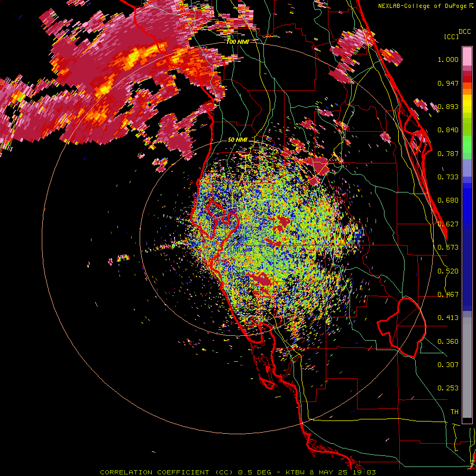The image size is (476, 476).
Task: Select the 0.787 scale value
Action: point(448,153)
